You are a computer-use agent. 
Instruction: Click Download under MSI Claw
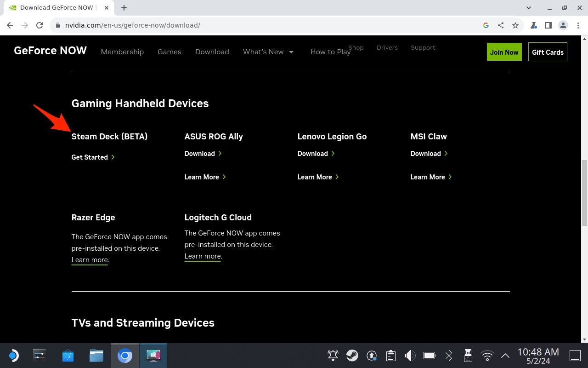(x=429, y=154)
